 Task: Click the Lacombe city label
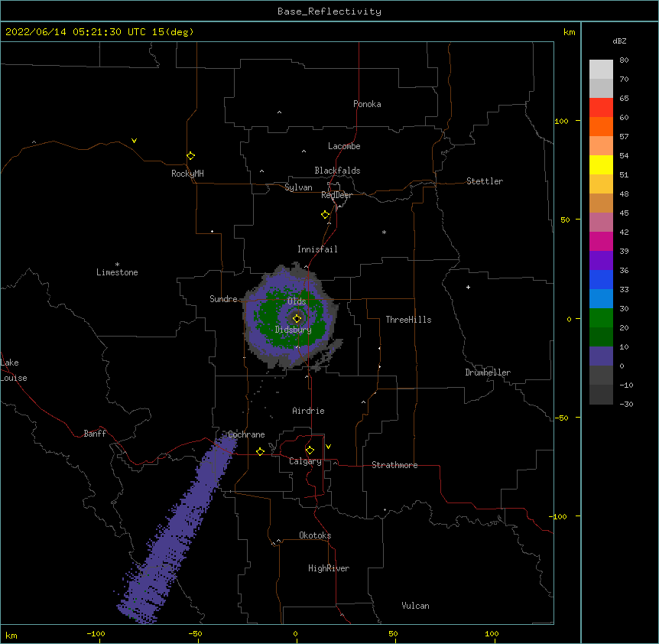pos(344,146)
